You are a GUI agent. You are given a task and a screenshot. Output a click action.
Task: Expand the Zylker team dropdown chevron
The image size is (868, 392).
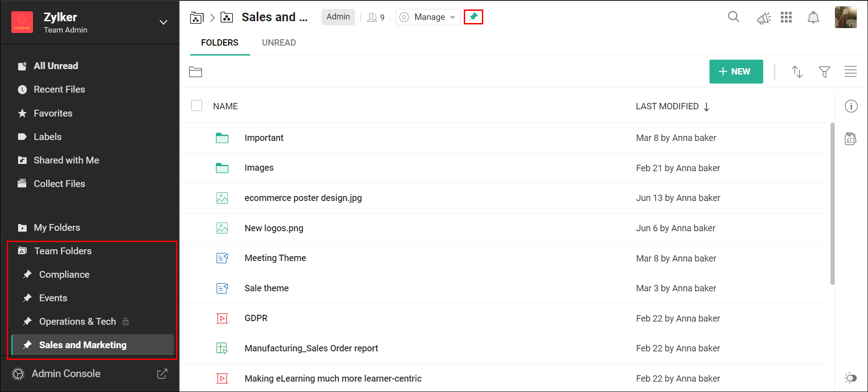pos(163,23)
